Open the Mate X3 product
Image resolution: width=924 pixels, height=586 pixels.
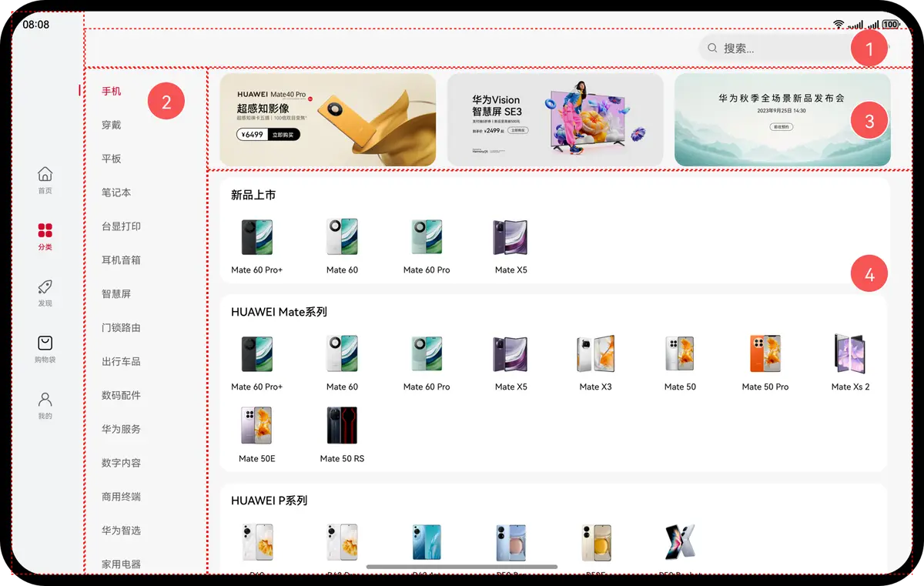pyautogui.click(x=596, y=363)
